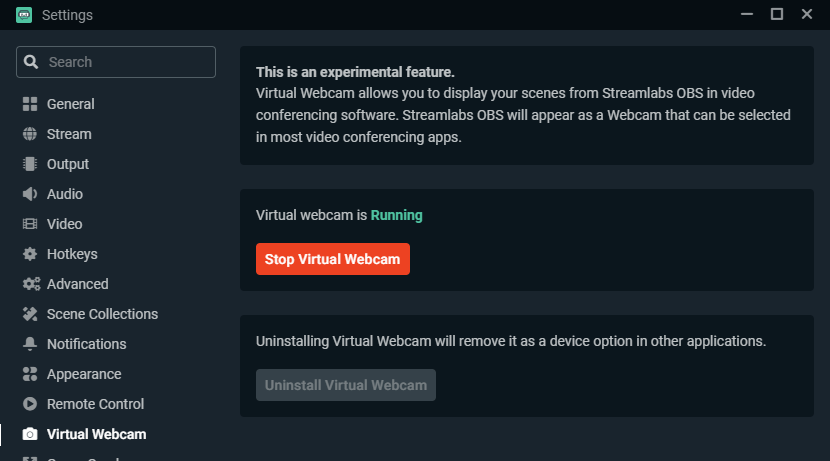The image size is (830, 461).
Task: Click the green Running status text
Action: 396,215
